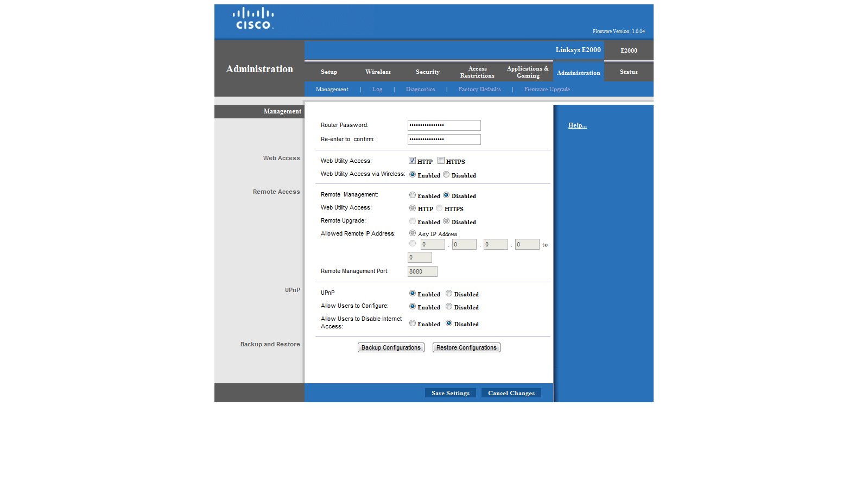Open the Setup tab
868x488 pixels.
click(329, 72)
